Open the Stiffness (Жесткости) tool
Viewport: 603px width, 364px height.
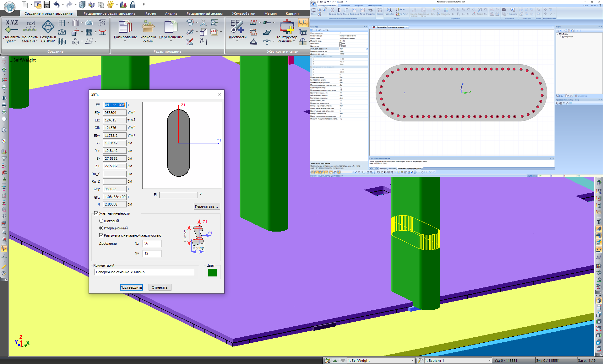237,27
